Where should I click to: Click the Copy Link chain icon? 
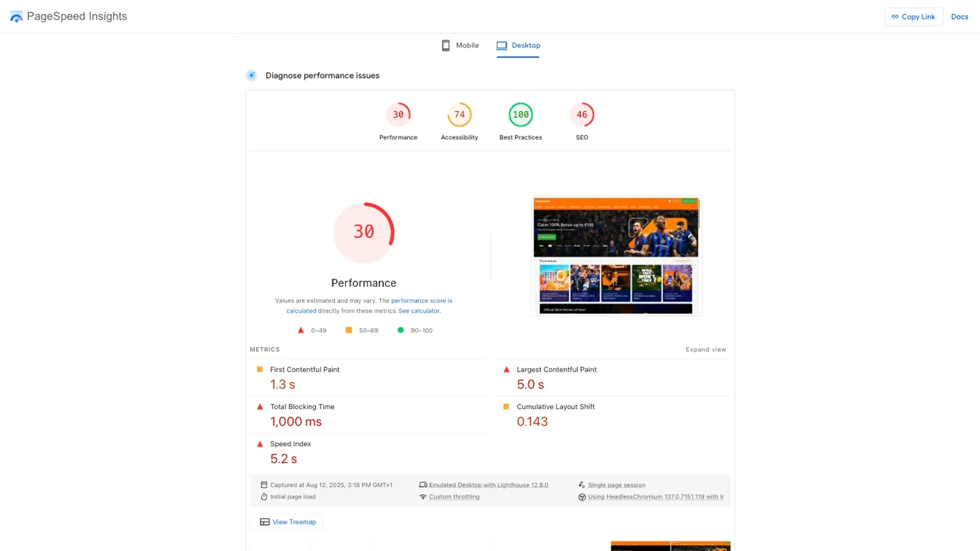895,17
